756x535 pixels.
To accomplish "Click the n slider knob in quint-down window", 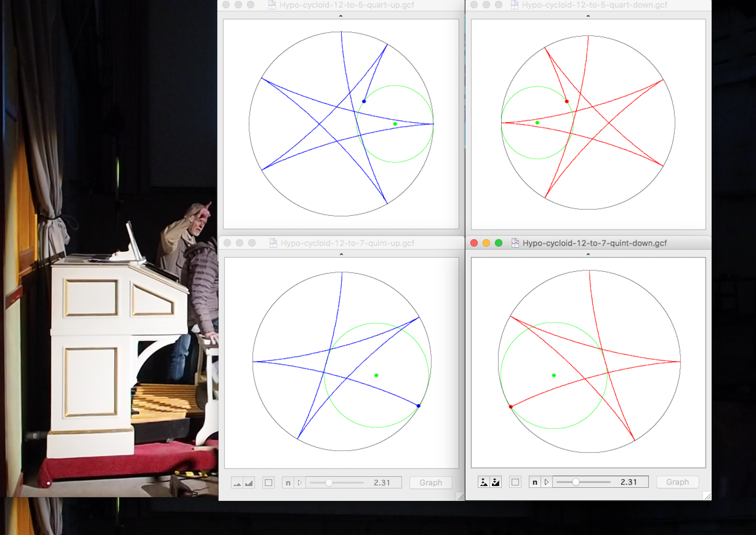I will tap(576, 482).
